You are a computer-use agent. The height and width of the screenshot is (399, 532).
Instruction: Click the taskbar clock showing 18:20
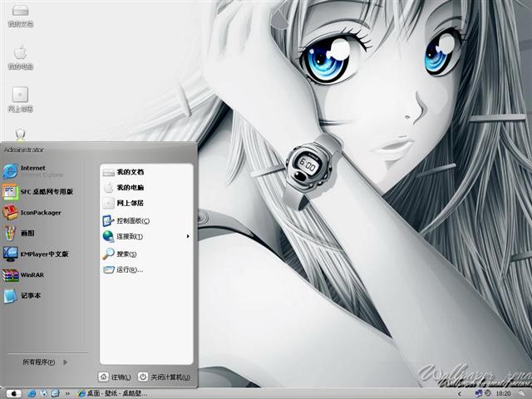click(x=503, y=393)
